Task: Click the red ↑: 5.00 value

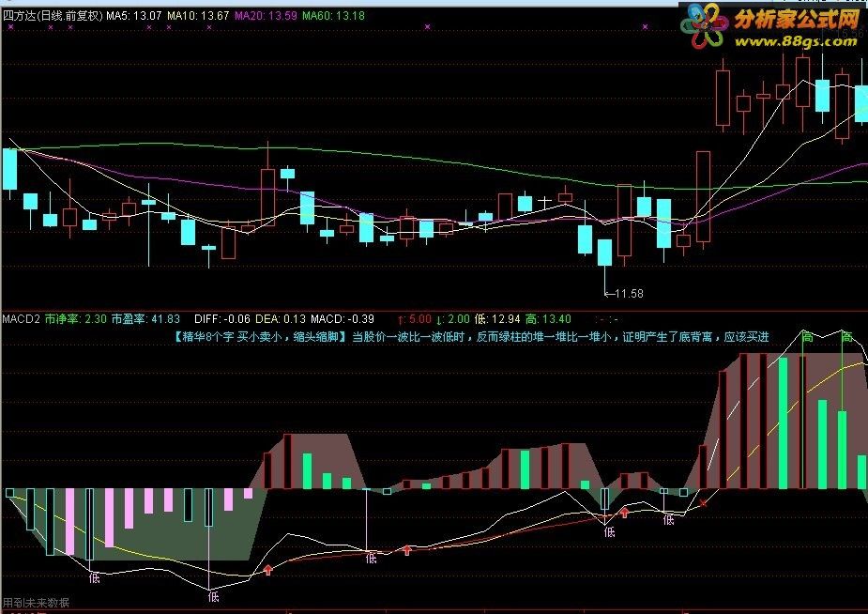Action: [x=415, y=319]
